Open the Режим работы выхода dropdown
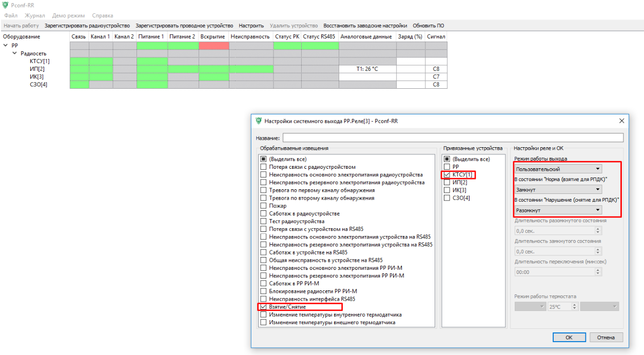 [x=558, y=169]
